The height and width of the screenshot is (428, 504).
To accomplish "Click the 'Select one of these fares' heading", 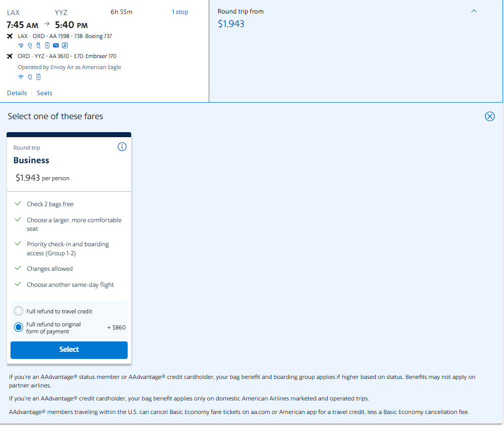I will coord(55,117).
